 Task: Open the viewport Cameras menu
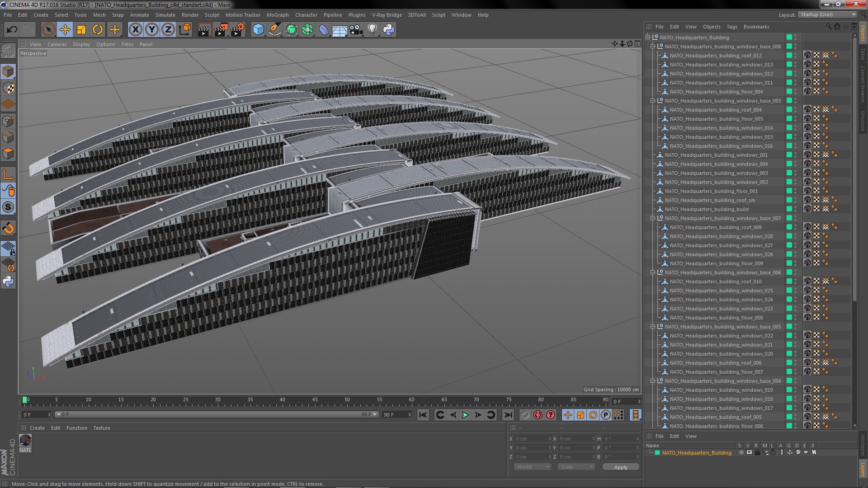(57, 44)
